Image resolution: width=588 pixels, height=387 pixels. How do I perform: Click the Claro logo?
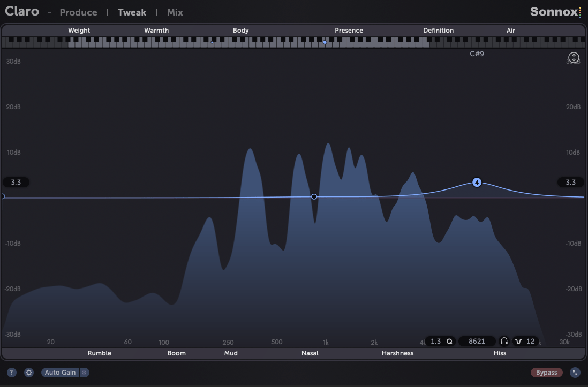(x=22, y=11)
